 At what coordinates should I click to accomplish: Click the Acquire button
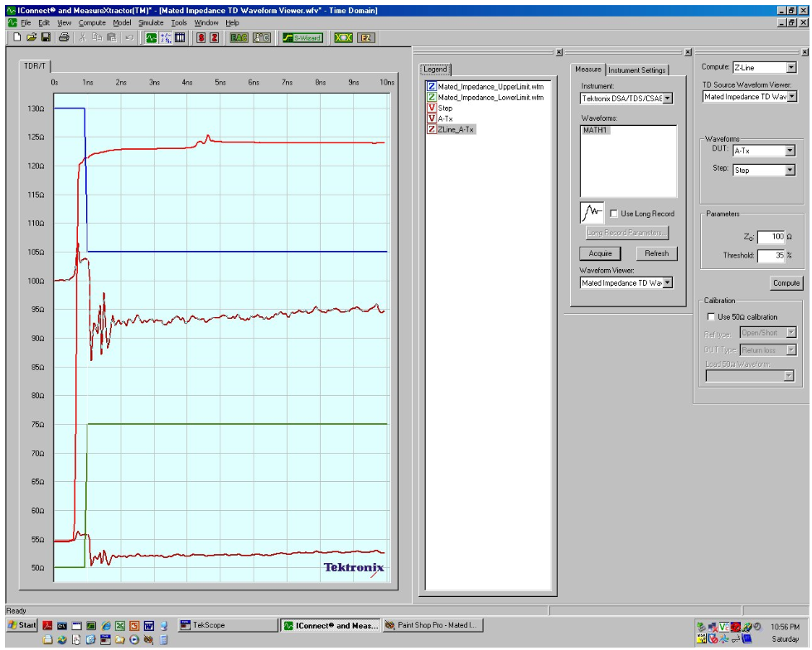coord(600,253)
